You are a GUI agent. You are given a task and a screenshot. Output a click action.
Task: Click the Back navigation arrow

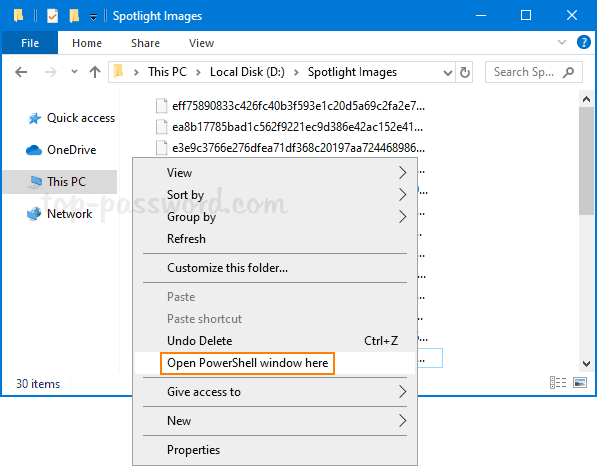21,72
